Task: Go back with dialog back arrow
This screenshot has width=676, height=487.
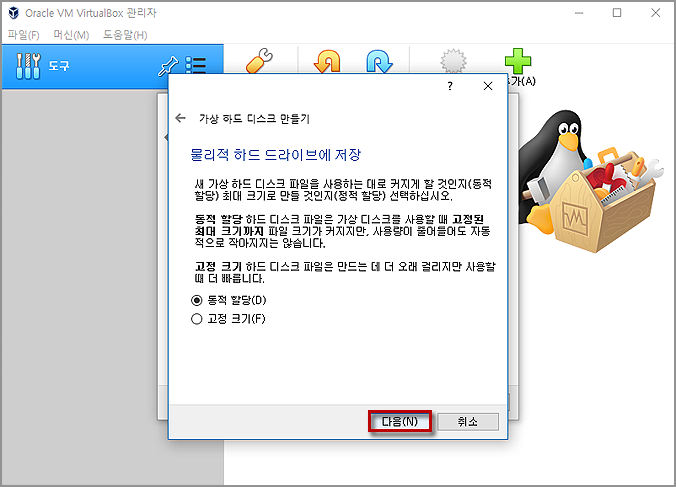Action: pyautogui.click(x=181, y=118)
